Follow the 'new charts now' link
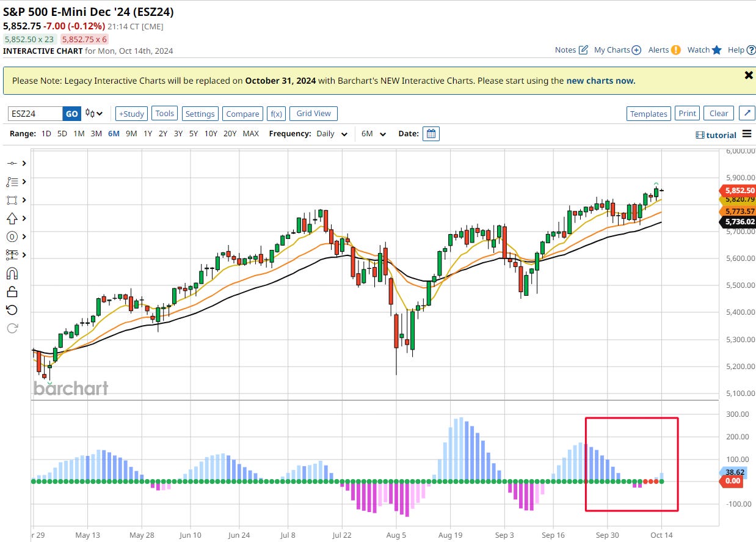Viewport: 756px width, 542px height. (x=600, y=81)
